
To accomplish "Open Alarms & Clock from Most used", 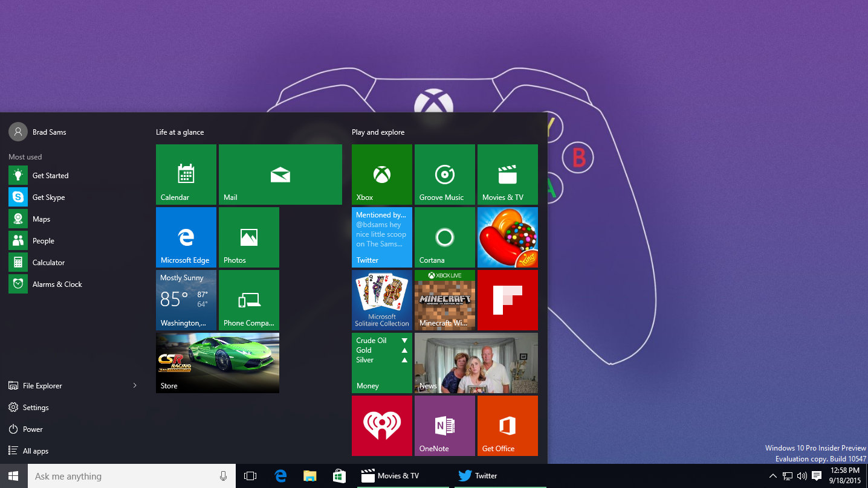I will click(x=73, y=284).
